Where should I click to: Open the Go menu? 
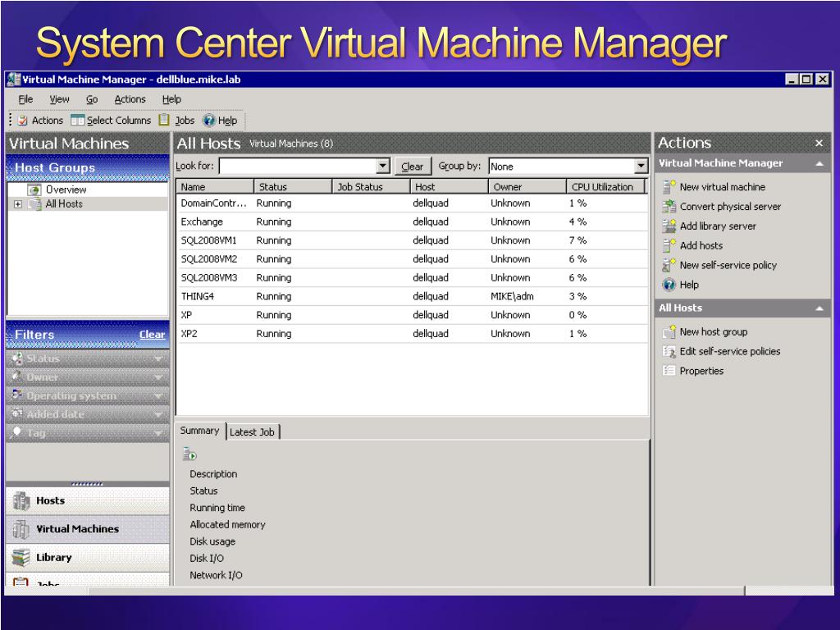(x=92, y=99)
